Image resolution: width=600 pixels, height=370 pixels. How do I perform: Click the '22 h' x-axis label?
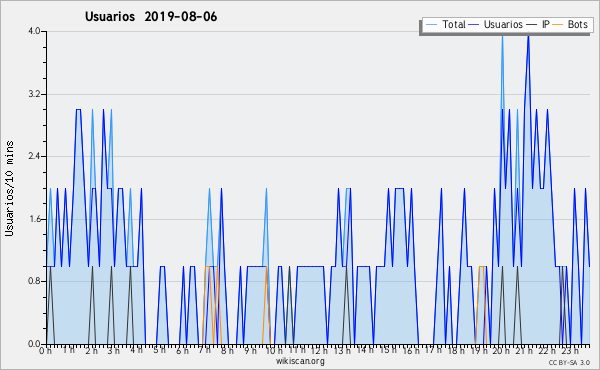coord(548,351)
